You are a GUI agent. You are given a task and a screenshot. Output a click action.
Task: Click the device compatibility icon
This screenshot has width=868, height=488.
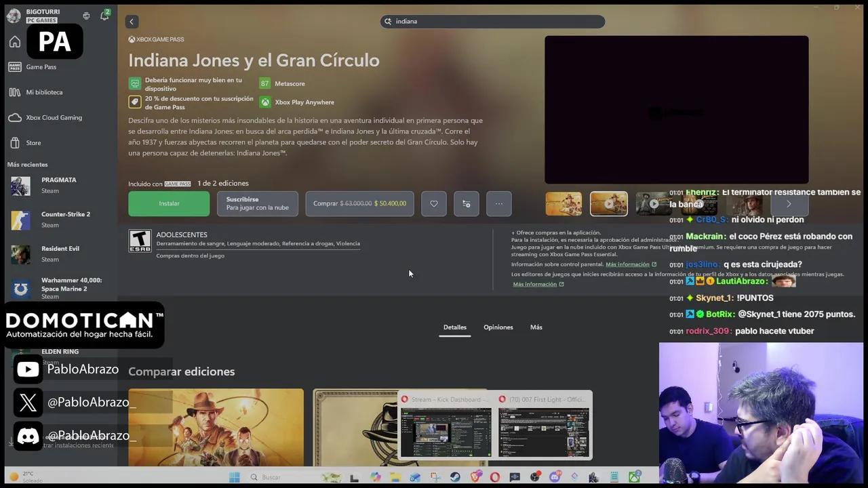coord(134,83)
